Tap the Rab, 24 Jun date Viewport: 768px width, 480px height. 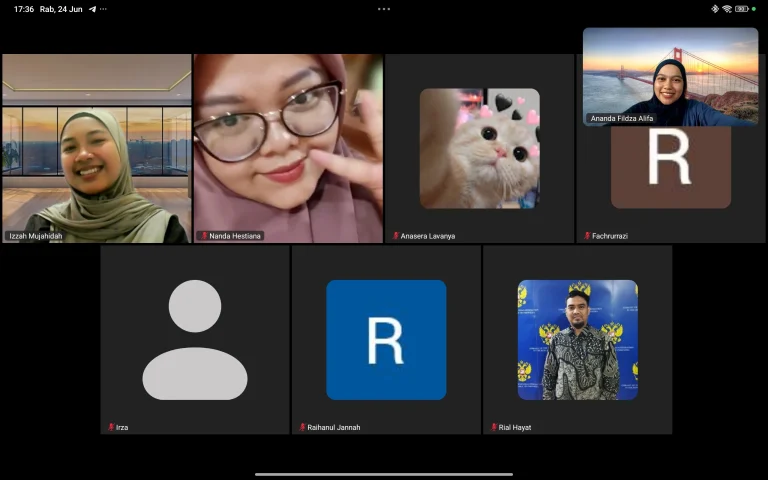coord(61,9)
